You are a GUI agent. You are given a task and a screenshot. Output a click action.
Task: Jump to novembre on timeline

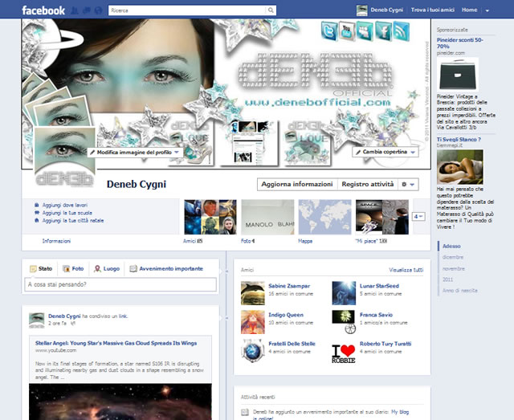tap(454, 268)
